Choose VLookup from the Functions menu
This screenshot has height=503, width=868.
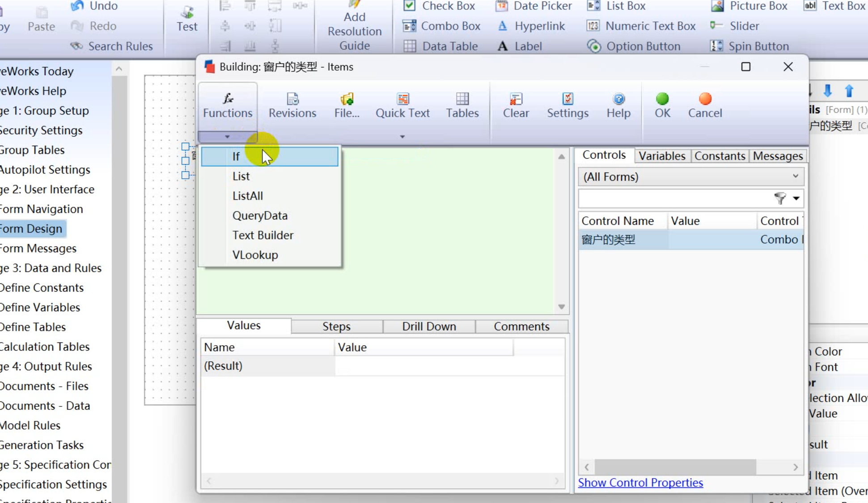point(255,255)
